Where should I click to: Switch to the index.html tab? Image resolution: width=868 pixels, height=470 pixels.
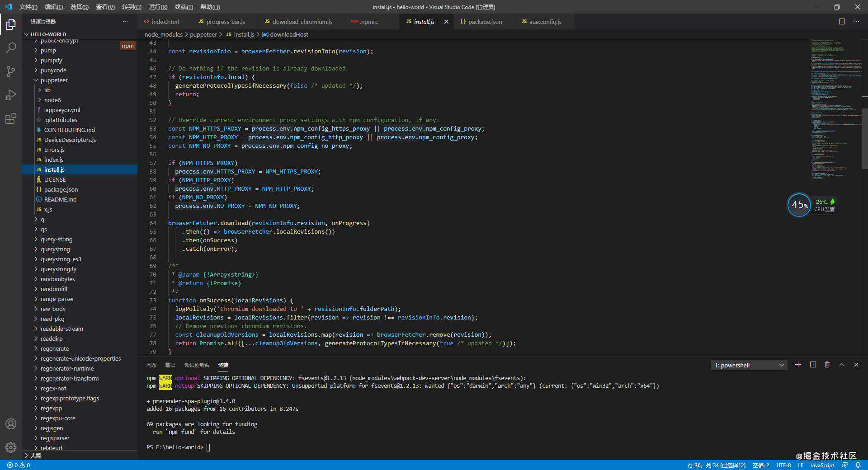coord(165,22)
